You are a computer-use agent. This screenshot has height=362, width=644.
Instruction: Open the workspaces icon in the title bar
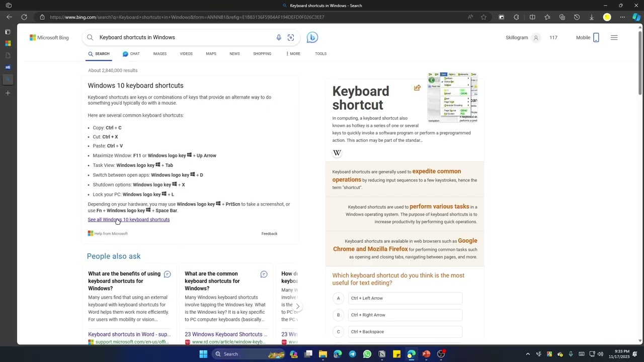[9, 6]
